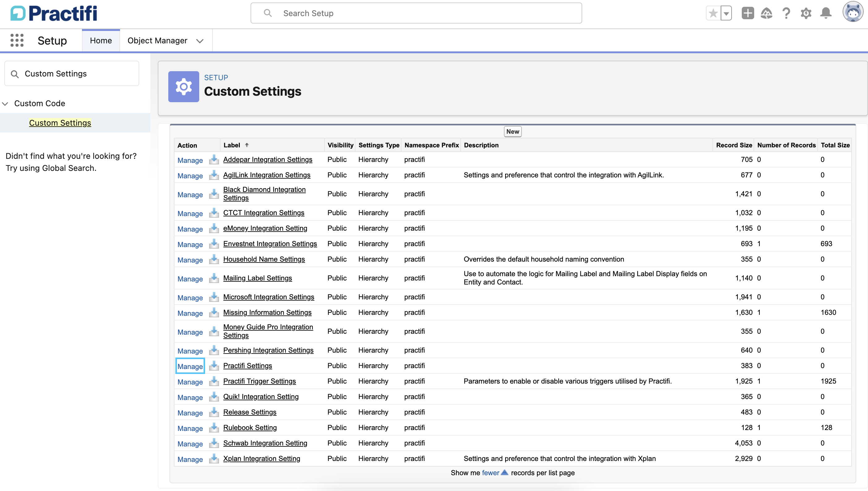Switch to the Home tab
Image resolution: width=868 pixels, height=491 pixels.
(101, 41)
